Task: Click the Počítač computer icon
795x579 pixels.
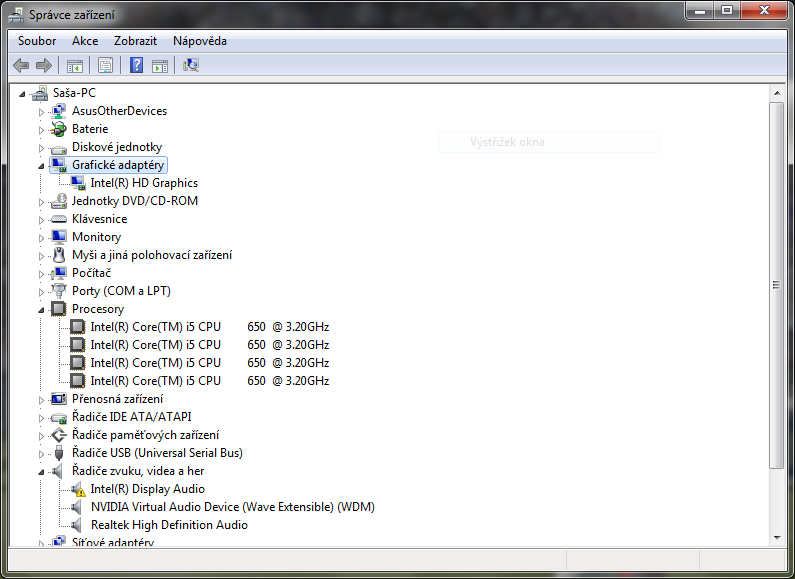Action: point(59,273)
